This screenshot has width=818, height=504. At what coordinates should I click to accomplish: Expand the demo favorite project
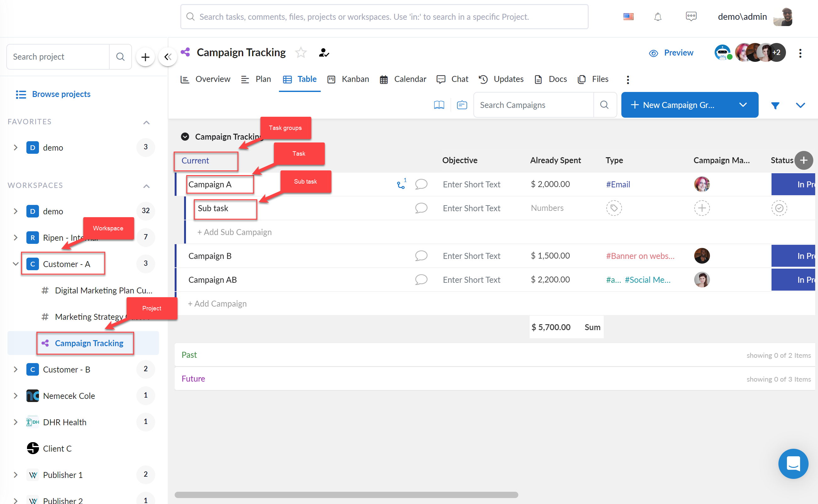pyautogui.click(x=15, y=147)
